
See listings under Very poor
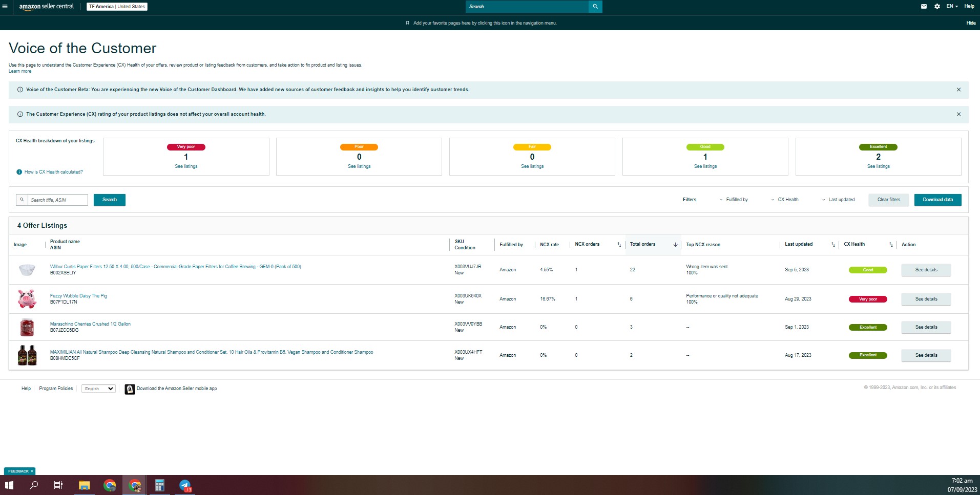tap(186, 166)
